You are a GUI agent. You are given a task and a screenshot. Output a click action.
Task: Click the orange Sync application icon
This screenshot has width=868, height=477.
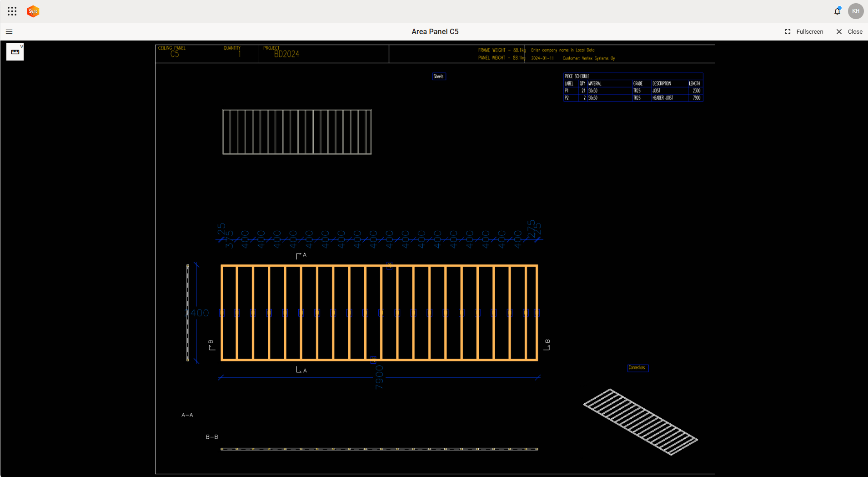32,11
